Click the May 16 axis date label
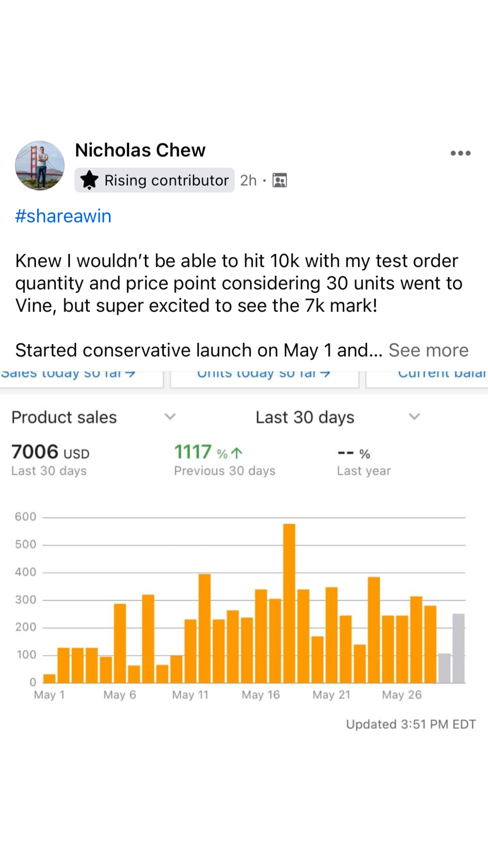The image size is (488, 868). pyautogui.click(x=261, y=695)
